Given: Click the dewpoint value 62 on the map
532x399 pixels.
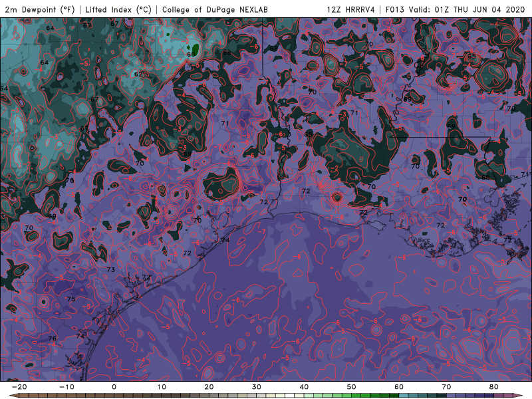Looking at the screenshot, I should [138, 74].
